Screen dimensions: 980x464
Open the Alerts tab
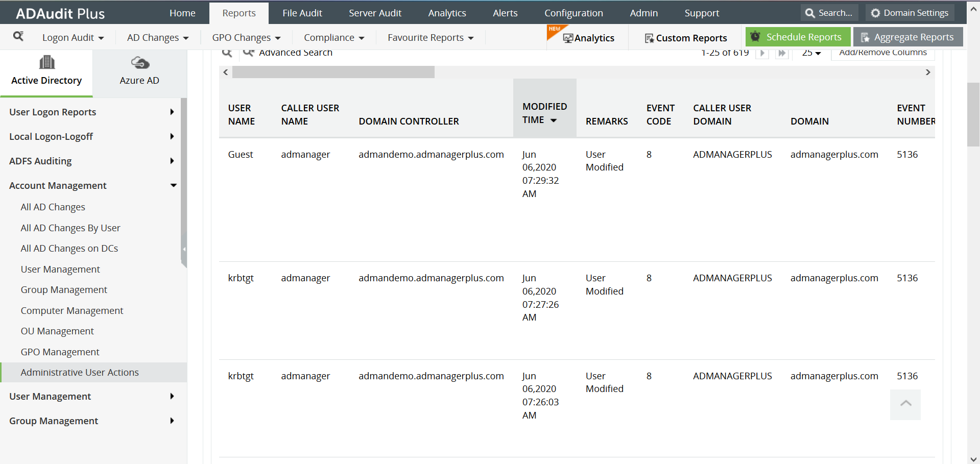coord(505,13)
